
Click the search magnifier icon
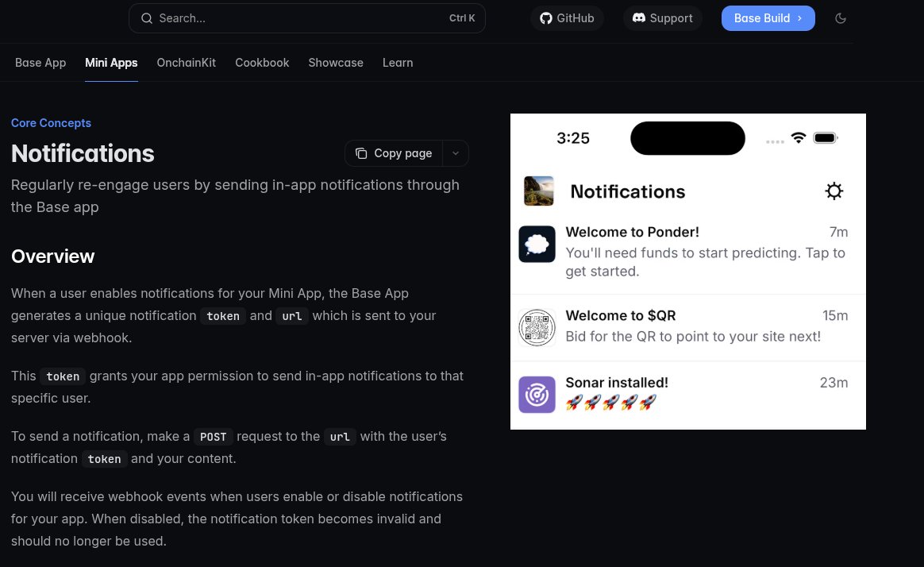(x=147, y=18)
